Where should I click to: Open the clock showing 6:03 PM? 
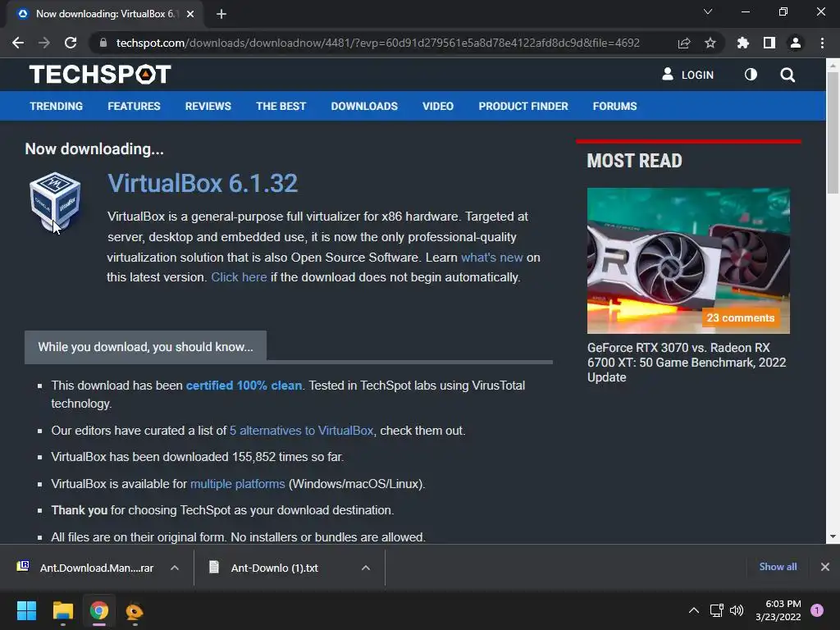(x=778, y=610)
